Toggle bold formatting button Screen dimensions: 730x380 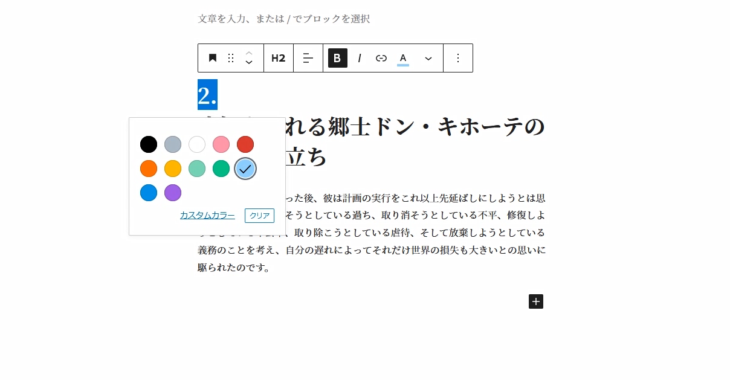tap(338, 58)
